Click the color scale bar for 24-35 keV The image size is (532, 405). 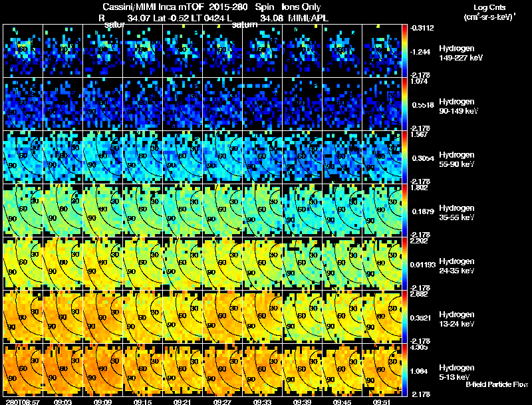[404, 263]
